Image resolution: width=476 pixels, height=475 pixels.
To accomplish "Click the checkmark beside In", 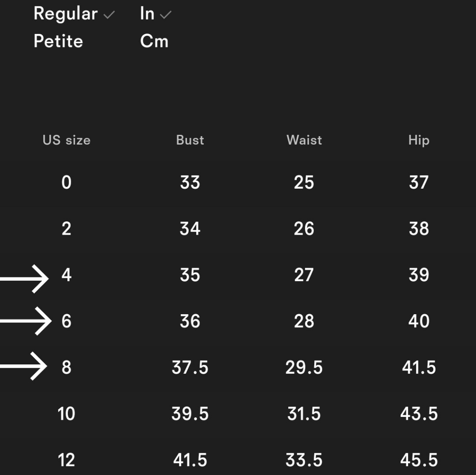I will (x=166, y=15).
